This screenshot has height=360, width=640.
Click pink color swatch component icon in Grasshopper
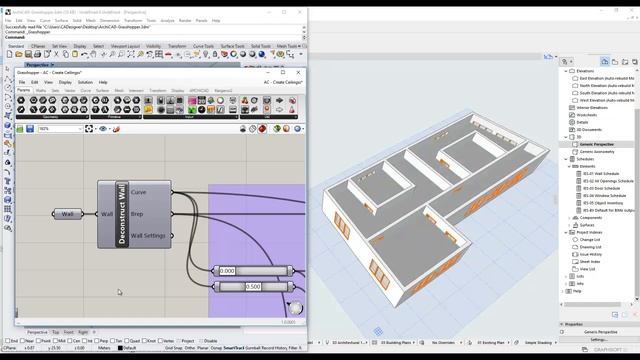point(192,100)
